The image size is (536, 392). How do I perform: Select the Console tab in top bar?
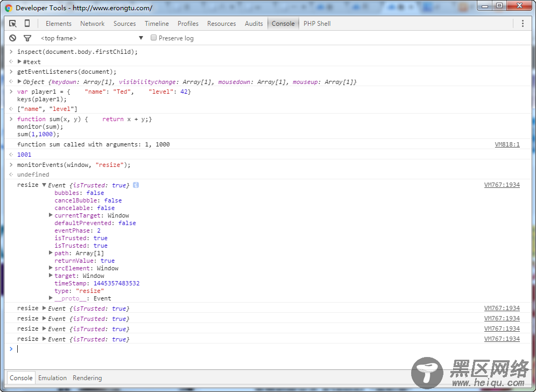283,24
